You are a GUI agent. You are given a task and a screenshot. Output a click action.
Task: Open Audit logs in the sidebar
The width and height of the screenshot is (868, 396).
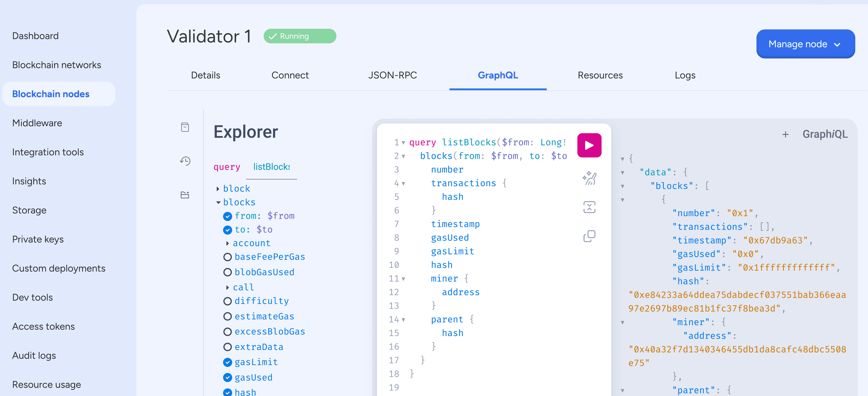tap(34, 355)
